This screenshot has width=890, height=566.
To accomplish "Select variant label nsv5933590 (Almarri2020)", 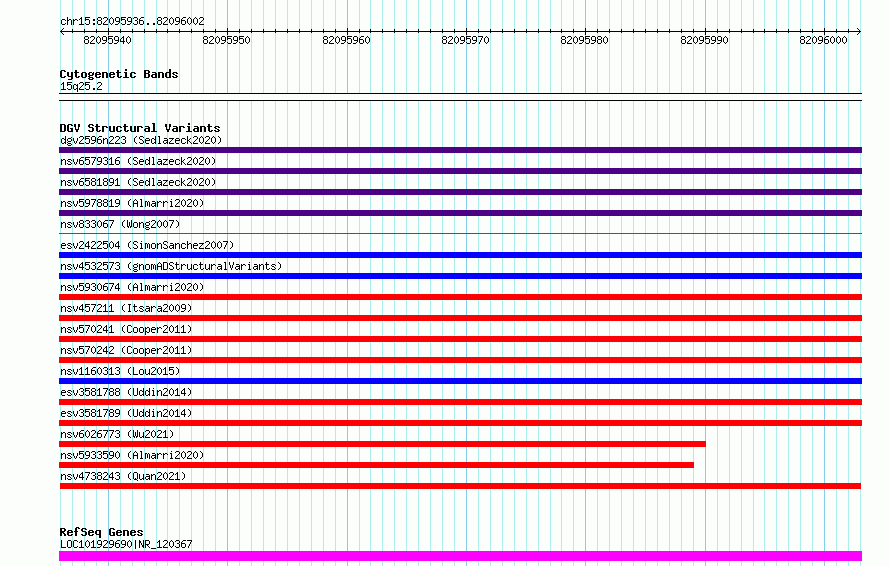I will click(x=132, y=455).
